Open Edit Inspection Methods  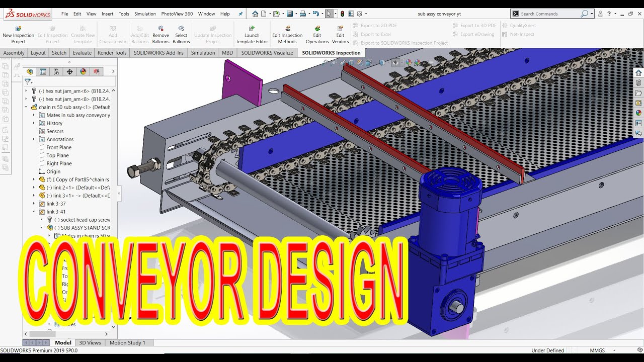coord(287,35)
